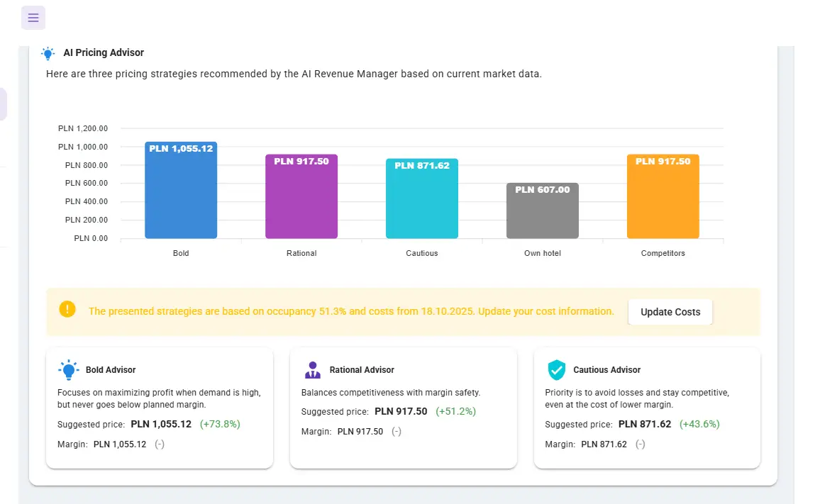This screenshot has width=815, height=504.
Task: Open the Bold Advisor card
Action: coord(160,408)
